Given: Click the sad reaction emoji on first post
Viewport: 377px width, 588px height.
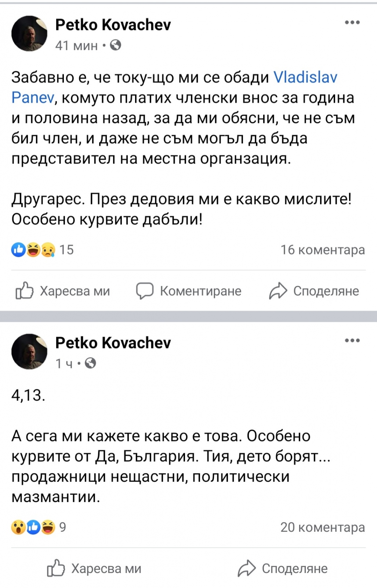Looking at the screenshot, I should [48, 250].
